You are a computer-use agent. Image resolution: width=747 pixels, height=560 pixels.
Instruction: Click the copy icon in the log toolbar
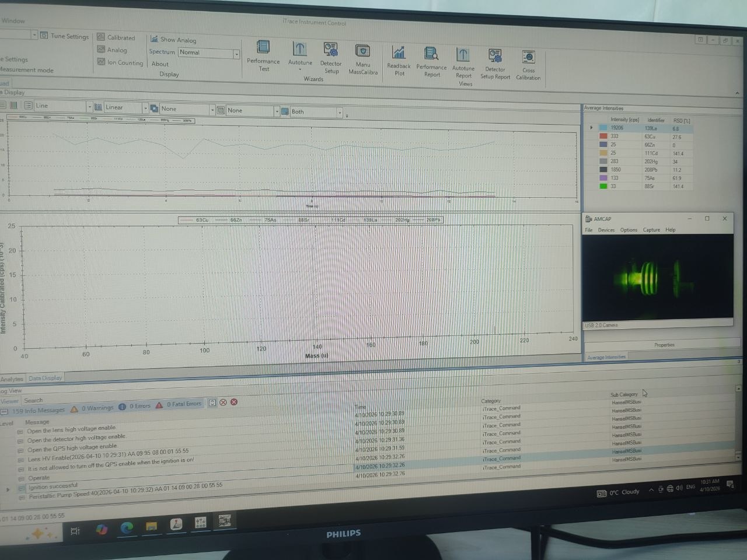(212, 402)
